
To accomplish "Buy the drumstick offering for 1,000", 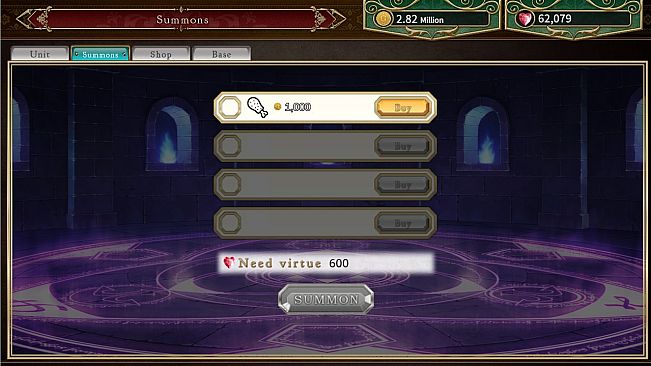I will pos(403,108).
